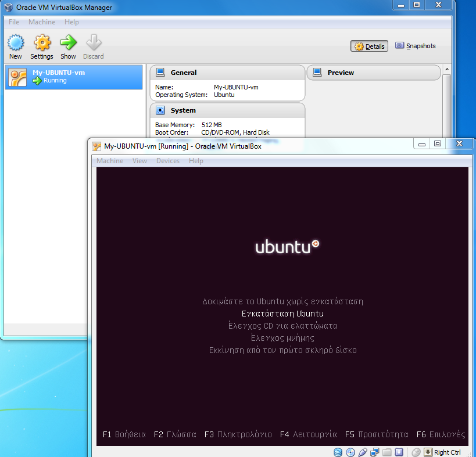Open the File menu in VirtualBox Manager
This screenshot has width=476, height=457.
pyautogui.click(x=14, y=22)
